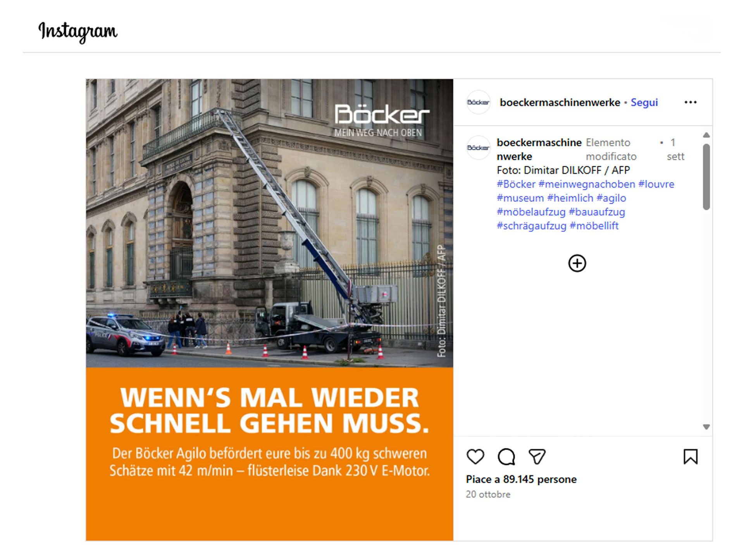Screen dimensions: 744x560
Task: Click the Instagram logo
Action: (77, 32)
